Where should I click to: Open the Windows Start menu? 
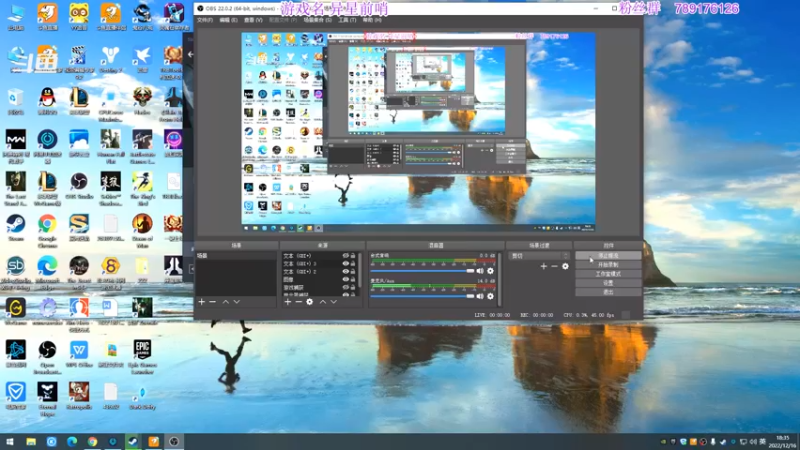click(10, 442)
